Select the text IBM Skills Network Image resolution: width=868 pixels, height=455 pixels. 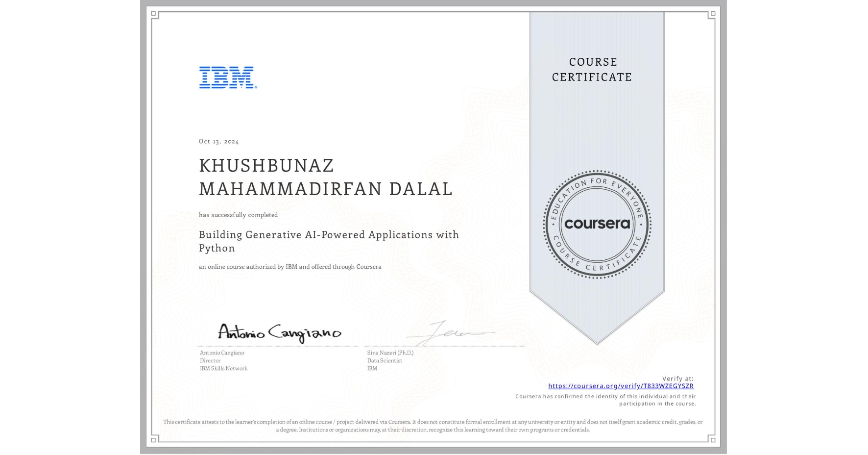pyautogui.click(x=223, y=368)
